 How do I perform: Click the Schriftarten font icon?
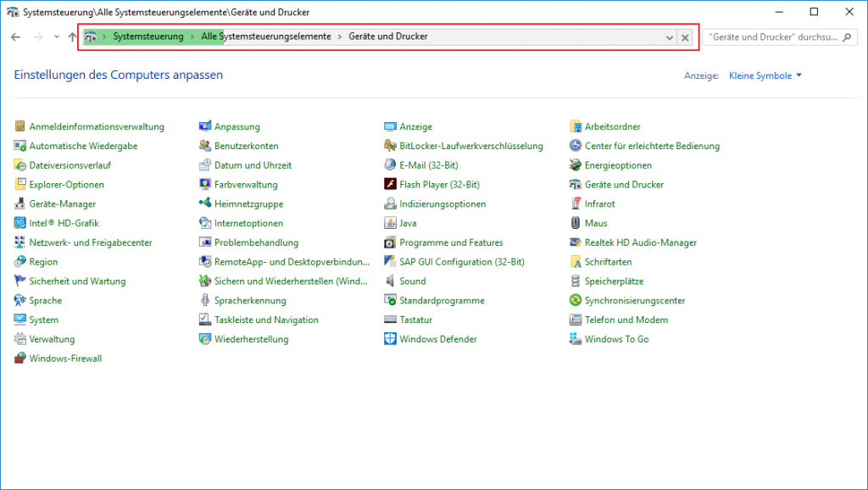(x=576, y=262)
